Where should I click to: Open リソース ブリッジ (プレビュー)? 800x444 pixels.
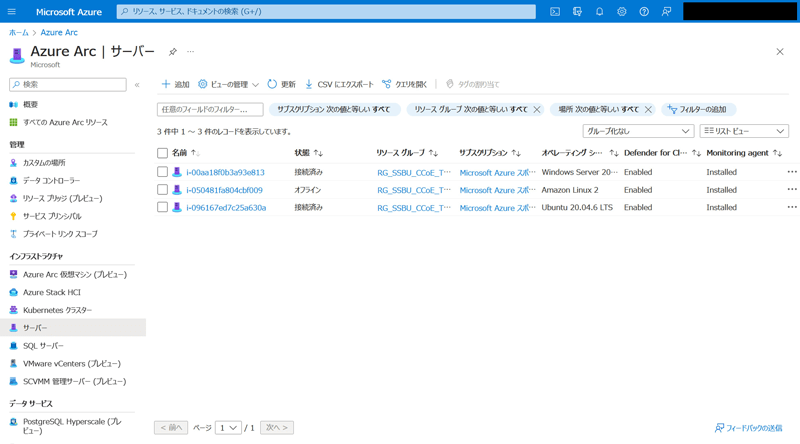coord(62,199)
